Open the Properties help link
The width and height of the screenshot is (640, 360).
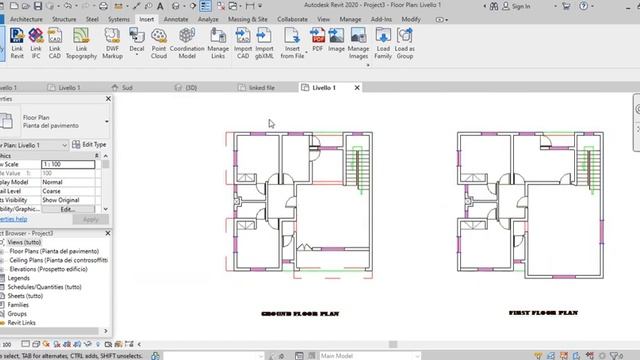coord(13,219)
